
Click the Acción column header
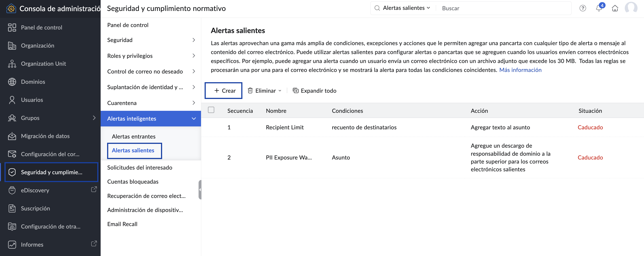[x=479, y=111]
